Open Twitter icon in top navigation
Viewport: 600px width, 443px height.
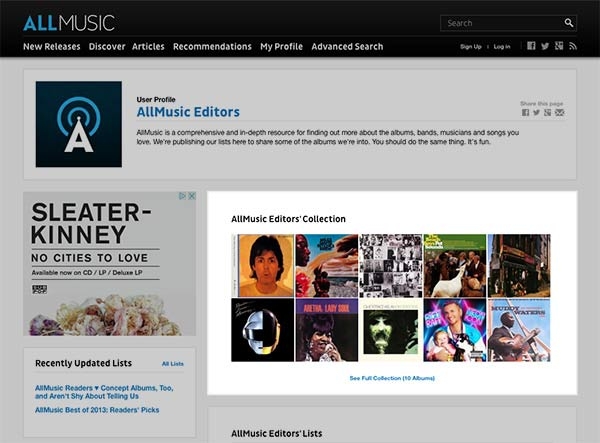coord(545,46)
